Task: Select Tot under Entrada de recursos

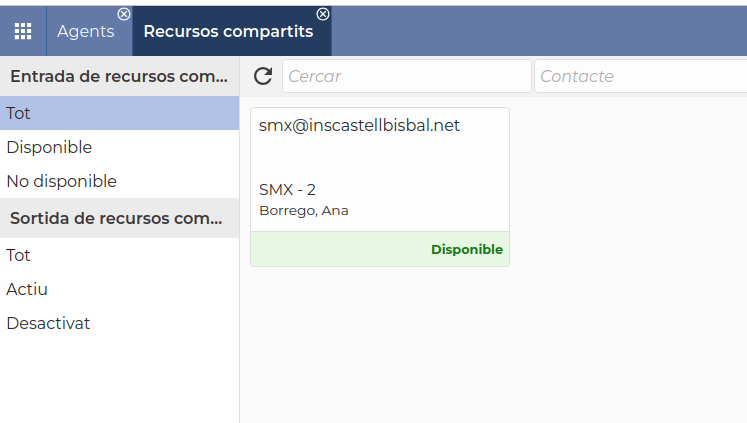Action: (x=19, y=113)
